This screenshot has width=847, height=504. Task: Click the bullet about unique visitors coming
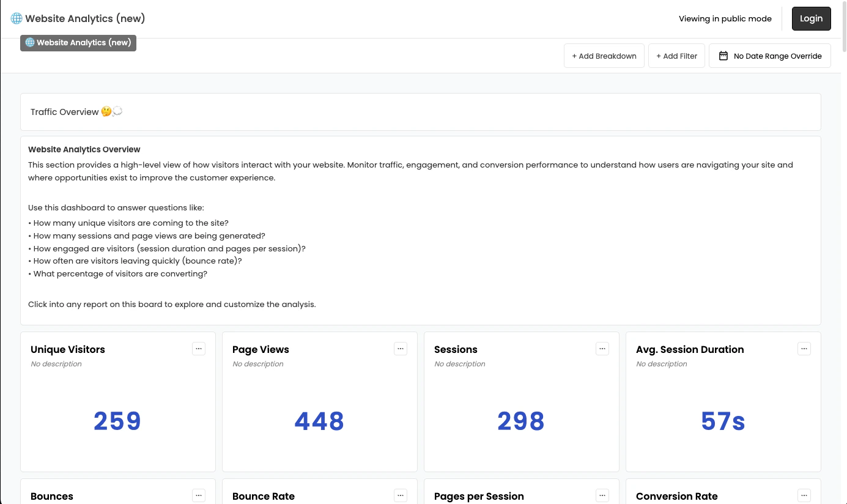(x=128, y=223)
